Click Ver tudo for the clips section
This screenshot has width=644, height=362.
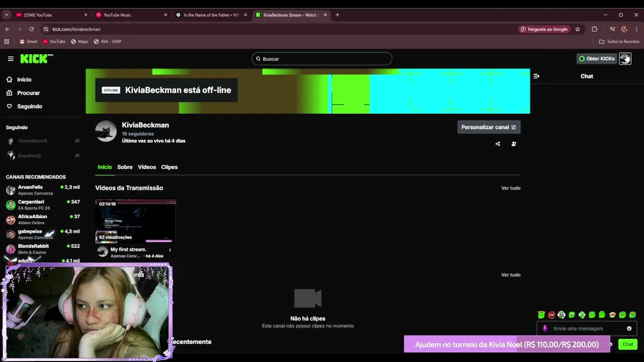(511, 275)
